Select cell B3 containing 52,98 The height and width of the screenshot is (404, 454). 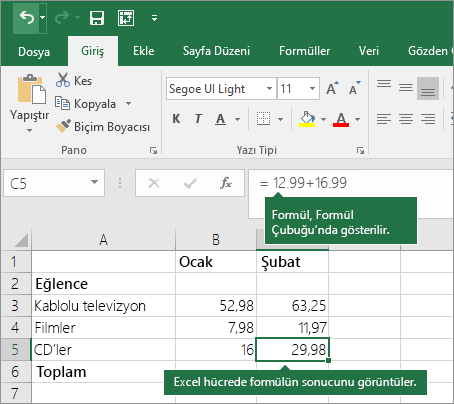[216, 306]
